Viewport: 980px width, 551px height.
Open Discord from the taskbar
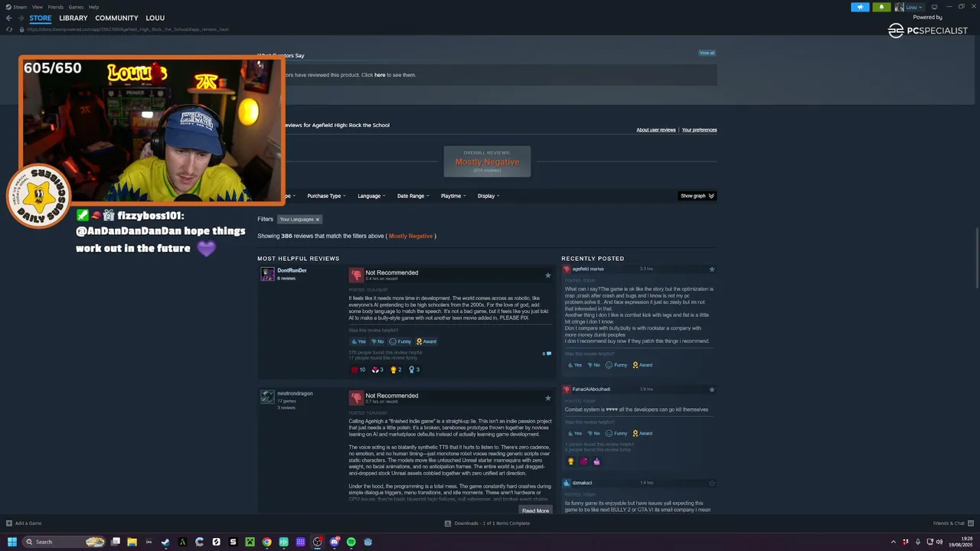click(x=334, y=542)
